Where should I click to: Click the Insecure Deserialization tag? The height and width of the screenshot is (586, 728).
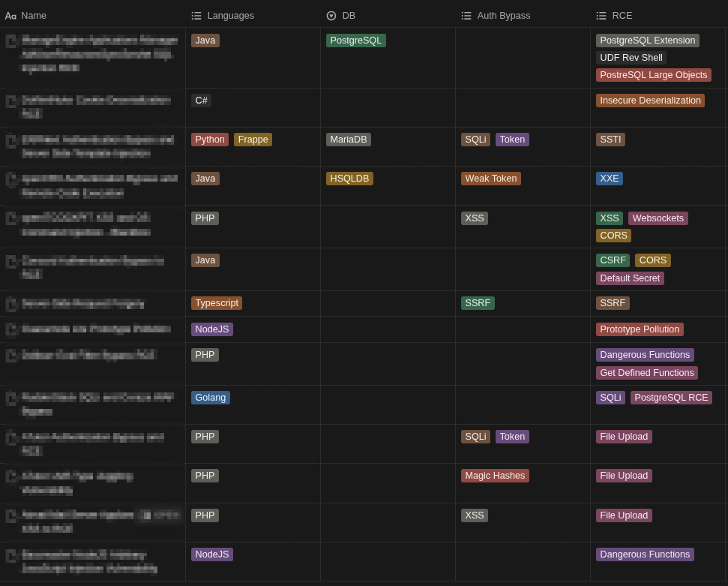coord(650,101)
